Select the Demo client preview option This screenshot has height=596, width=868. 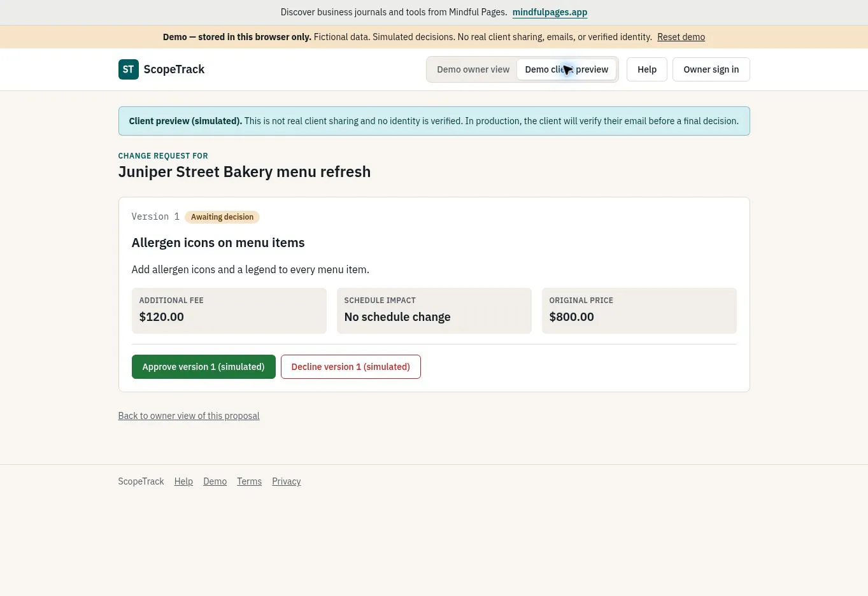(x=566, y=69)
